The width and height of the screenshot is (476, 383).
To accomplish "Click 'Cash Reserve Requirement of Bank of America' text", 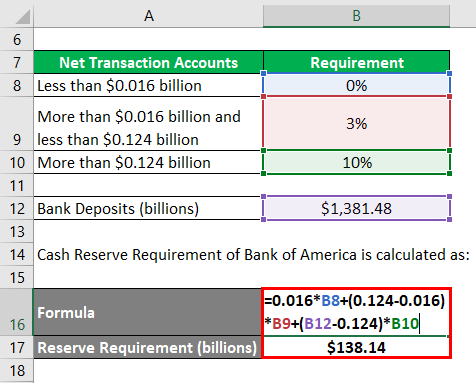I will click(197, 255).
